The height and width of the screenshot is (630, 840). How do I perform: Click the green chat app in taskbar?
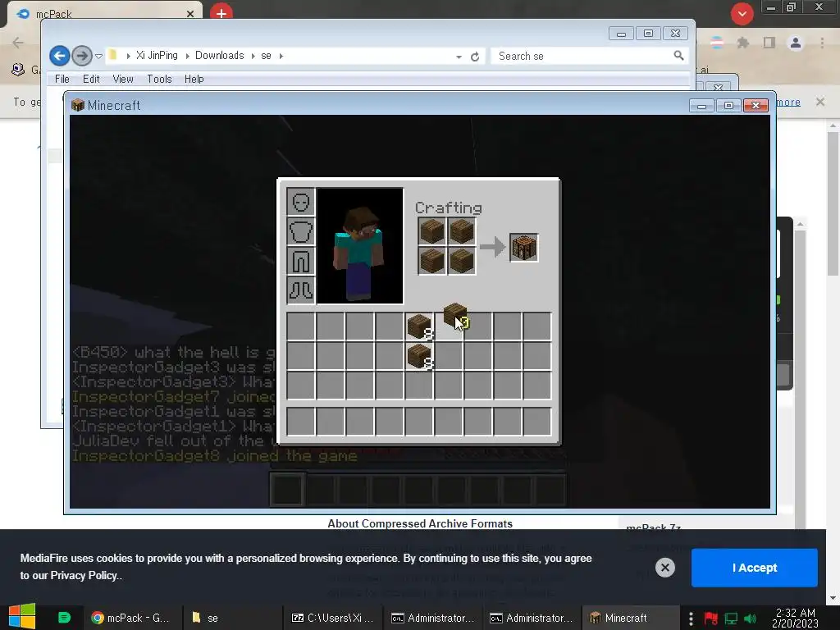(x=64, y=618)
